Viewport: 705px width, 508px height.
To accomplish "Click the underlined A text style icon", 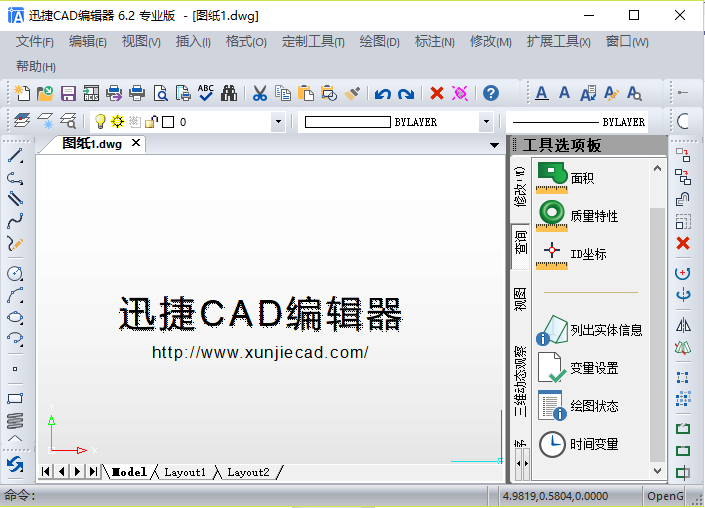I will [542, 93].
